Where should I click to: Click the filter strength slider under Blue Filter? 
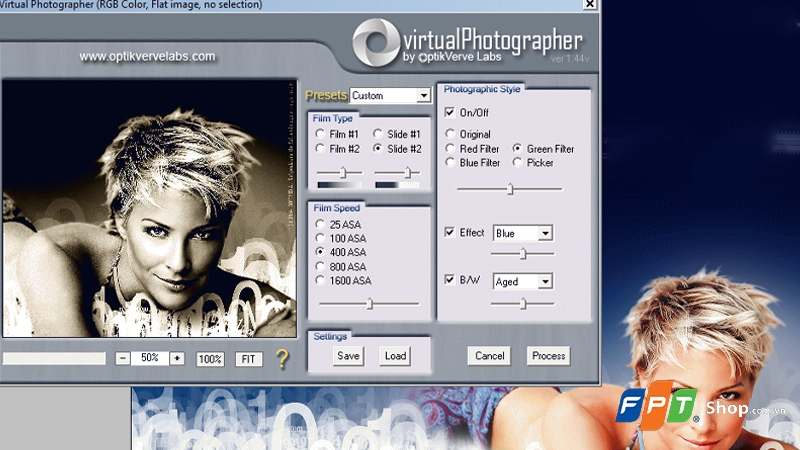coord(510,189)
